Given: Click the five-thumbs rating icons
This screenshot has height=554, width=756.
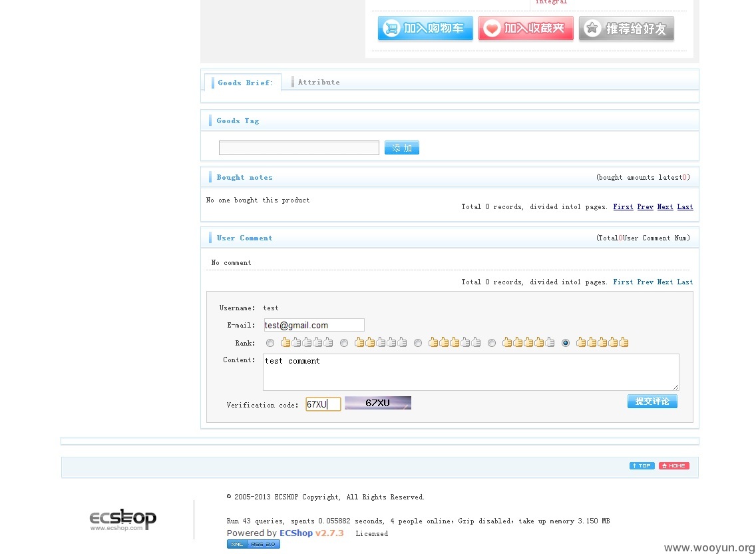Looking at the screenshot, I should 602,343.
